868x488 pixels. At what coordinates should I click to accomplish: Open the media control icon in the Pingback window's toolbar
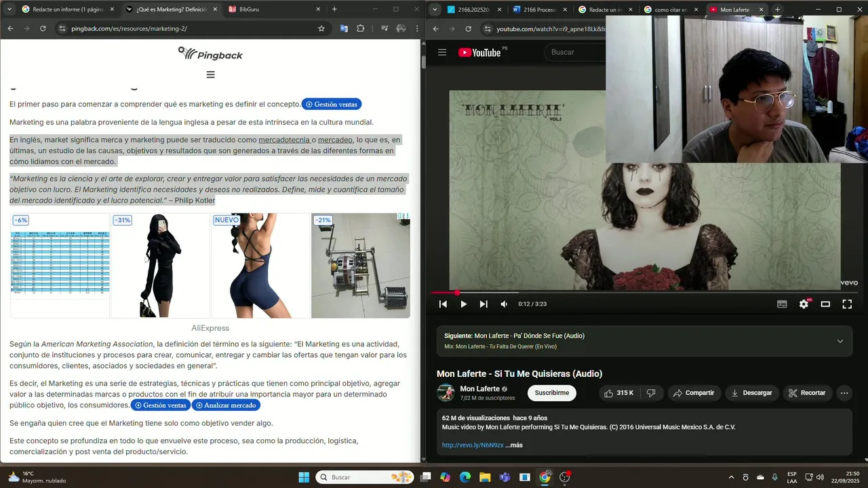pos(384,28)
